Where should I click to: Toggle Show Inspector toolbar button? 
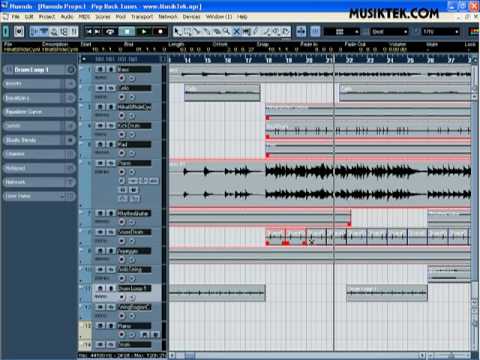pyautogui.click(x=35, y=32)
